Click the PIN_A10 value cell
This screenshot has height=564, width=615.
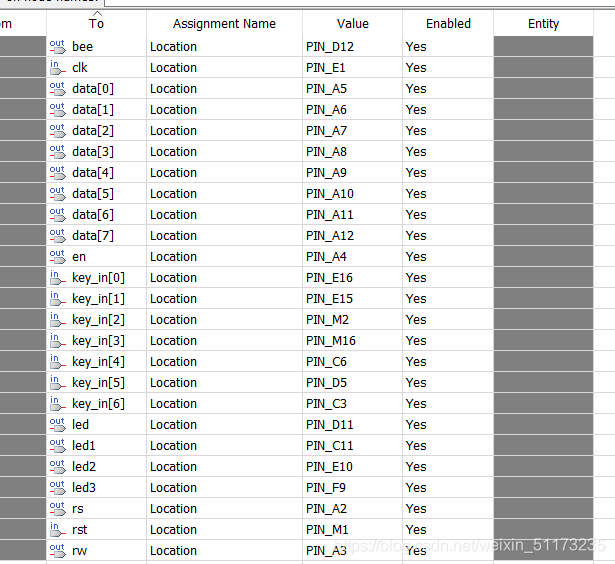pos(353,194)
